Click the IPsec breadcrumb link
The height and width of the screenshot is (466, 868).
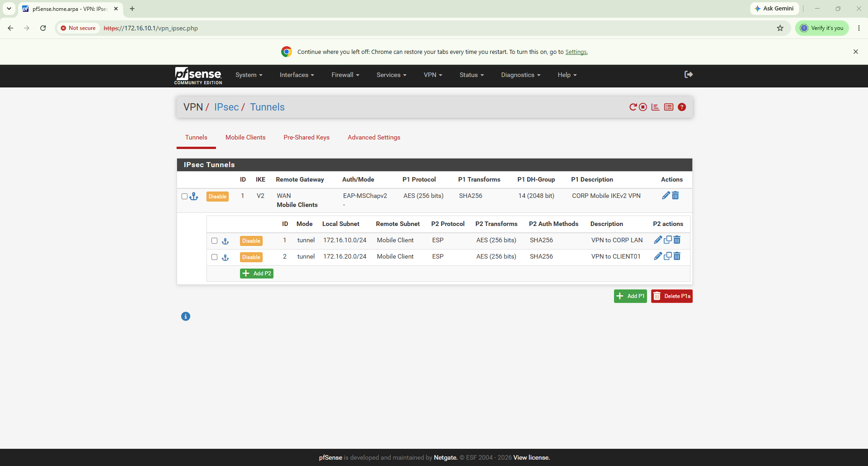(226, 107)
